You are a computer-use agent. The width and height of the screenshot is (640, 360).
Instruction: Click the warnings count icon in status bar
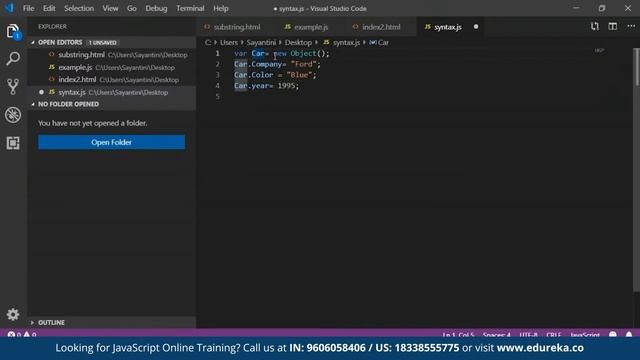tap(27, 335)
